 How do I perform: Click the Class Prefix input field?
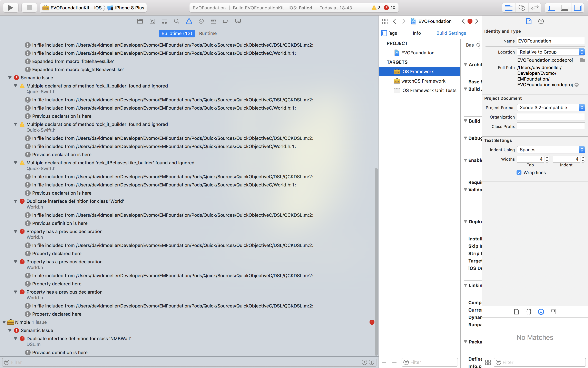click(551, 126)
